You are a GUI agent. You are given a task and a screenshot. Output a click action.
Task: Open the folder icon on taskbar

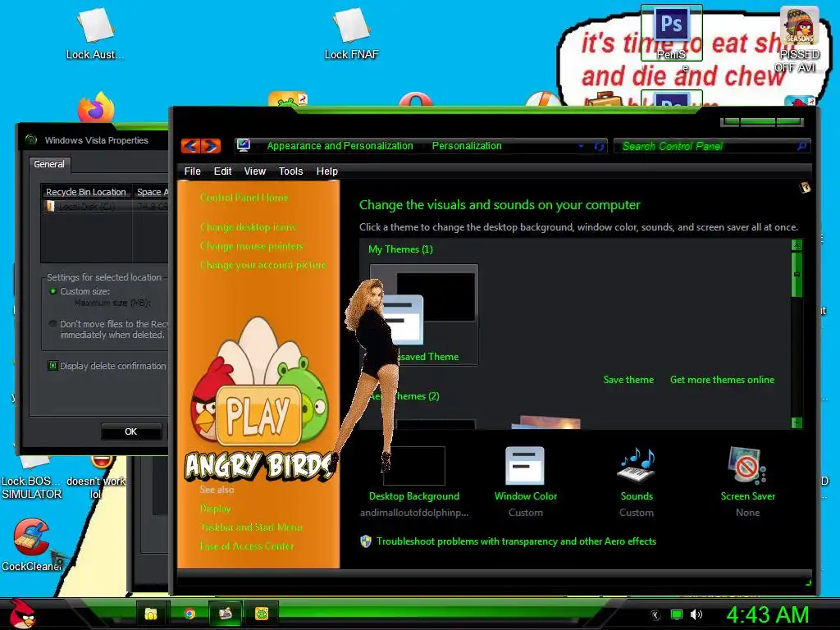point(151,614)
